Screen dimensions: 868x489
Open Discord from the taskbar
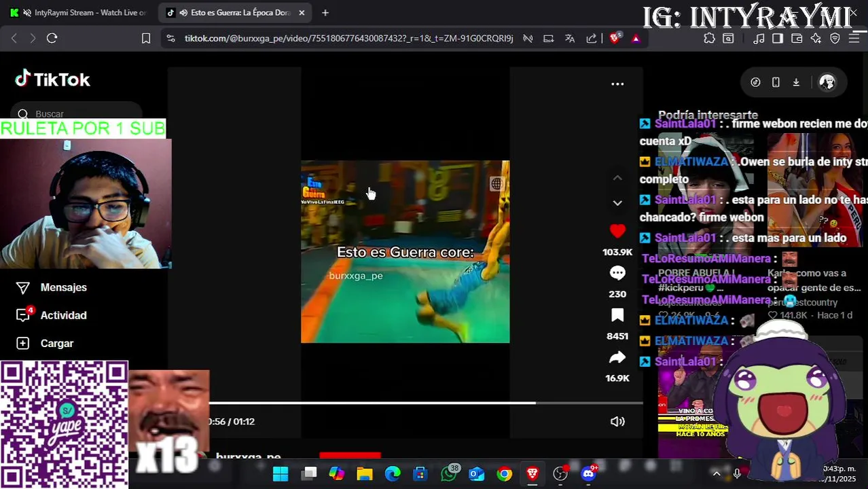point(589,473)
